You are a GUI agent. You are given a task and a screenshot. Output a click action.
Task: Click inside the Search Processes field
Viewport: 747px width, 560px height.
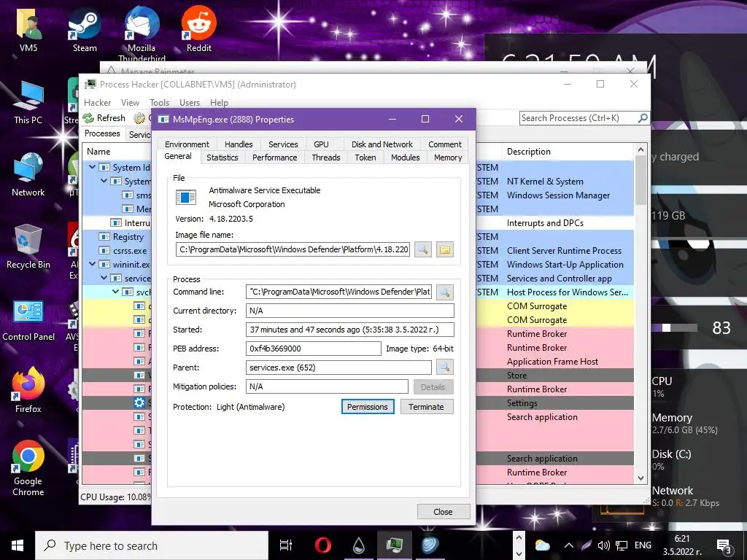tap(578, 118)
